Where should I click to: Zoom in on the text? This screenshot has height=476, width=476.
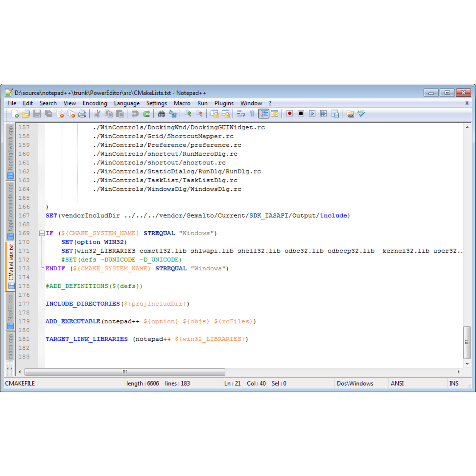tap(188, 114)
